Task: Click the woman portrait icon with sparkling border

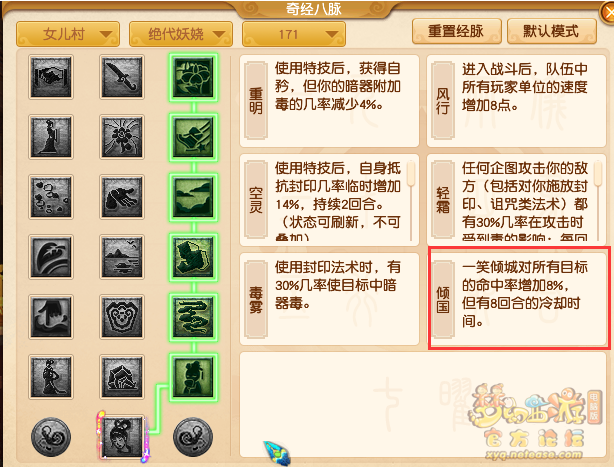Action: (x=122, y=437)
